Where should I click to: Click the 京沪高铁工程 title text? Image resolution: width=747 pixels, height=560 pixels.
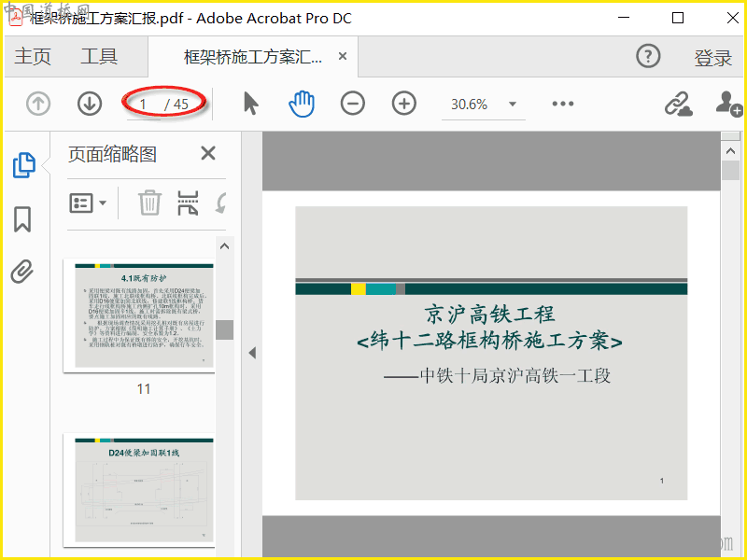click(491, 315)
